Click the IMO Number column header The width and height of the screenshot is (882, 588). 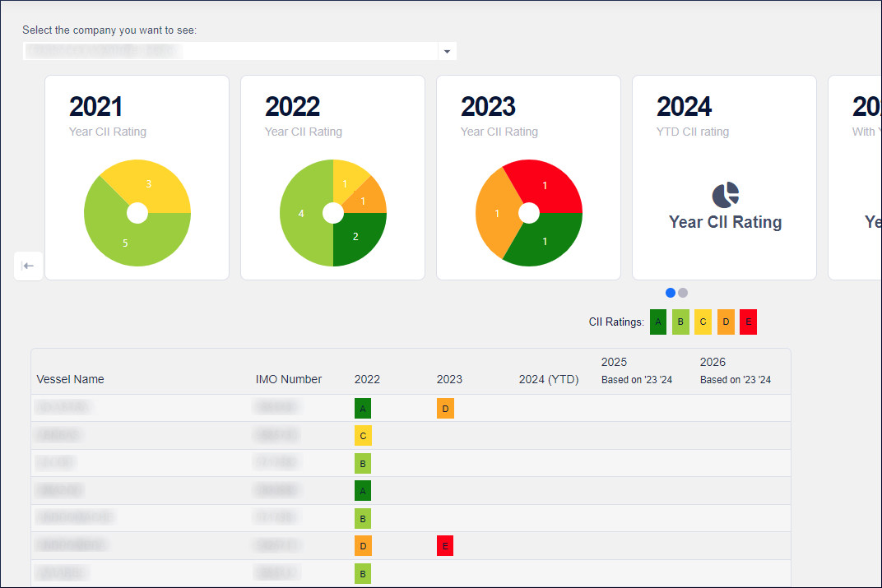tap(288, 379)
